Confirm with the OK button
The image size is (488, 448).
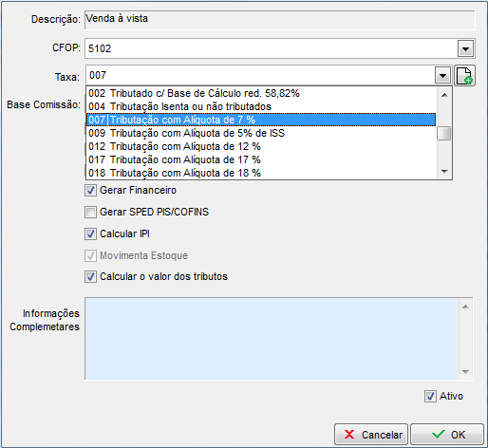click(x=447, y=435)
